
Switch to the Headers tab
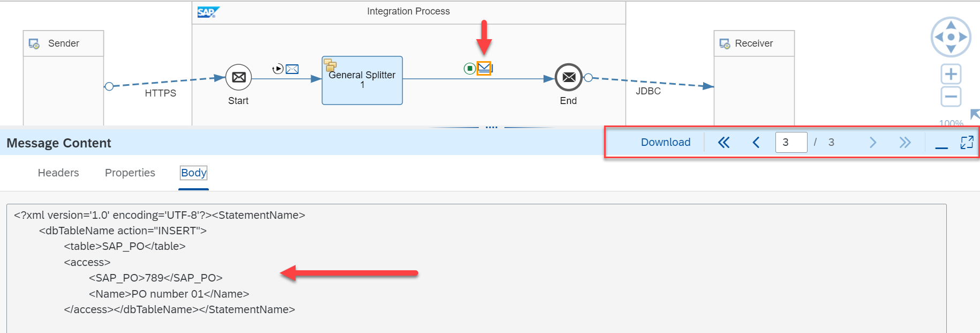tap(58, 173)
